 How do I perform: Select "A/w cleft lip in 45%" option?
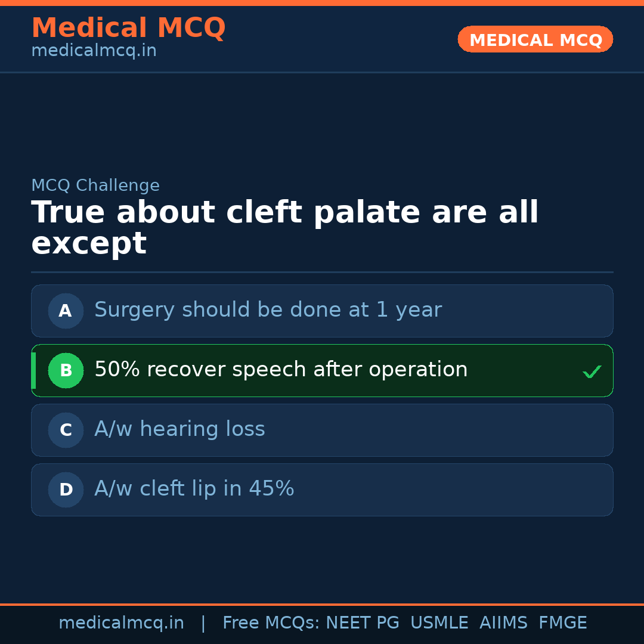click(194, 489)
